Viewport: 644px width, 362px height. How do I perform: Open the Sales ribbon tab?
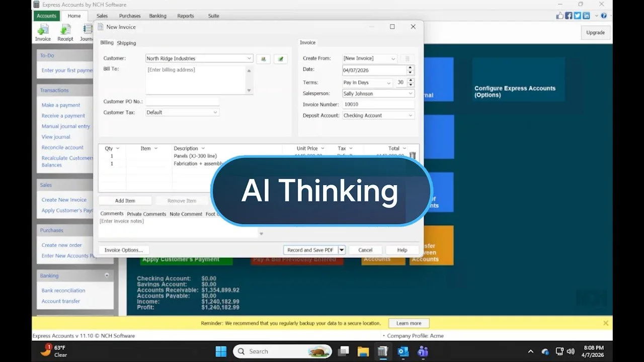tap(102, 16)
